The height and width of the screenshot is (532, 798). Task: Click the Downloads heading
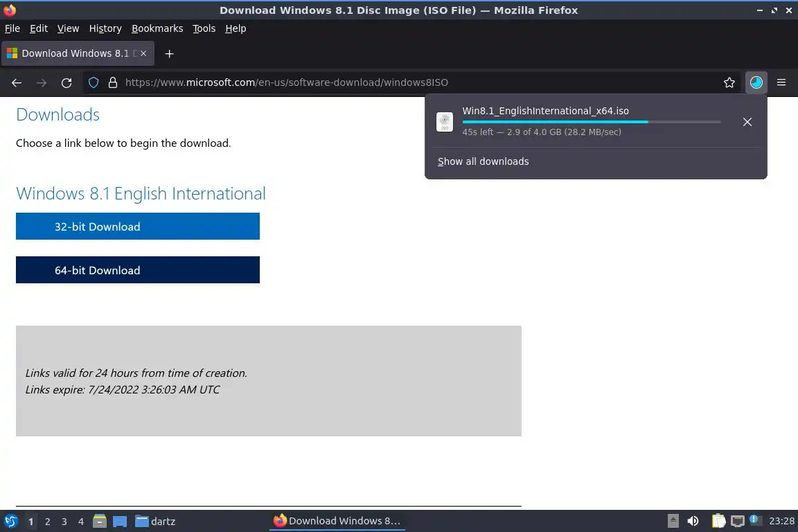tap(57, 114)
